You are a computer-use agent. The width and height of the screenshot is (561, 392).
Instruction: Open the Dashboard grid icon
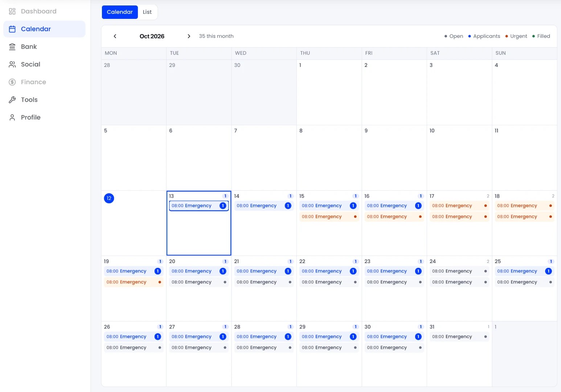12,11
